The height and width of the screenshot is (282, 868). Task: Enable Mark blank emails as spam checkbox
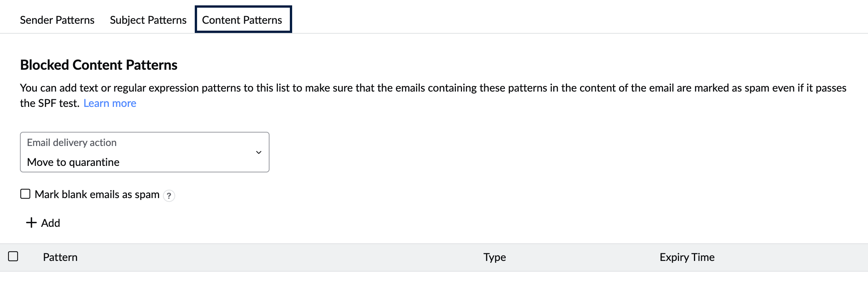25,194
